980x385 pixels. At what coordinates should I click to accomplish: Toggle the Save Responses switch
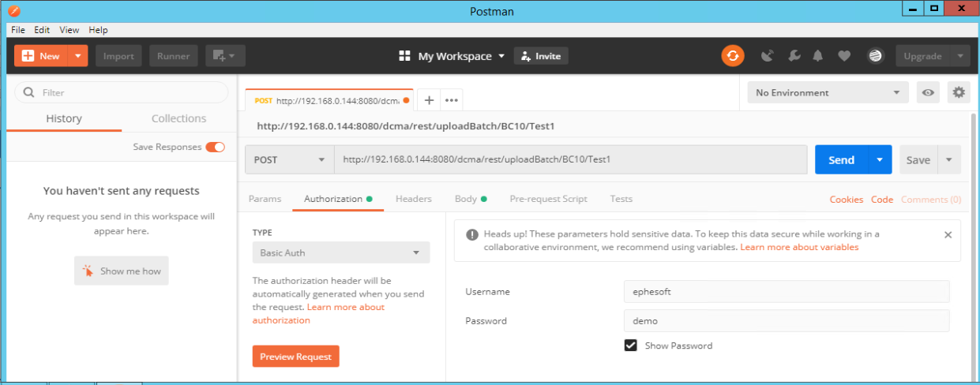[x=215, y=147]
